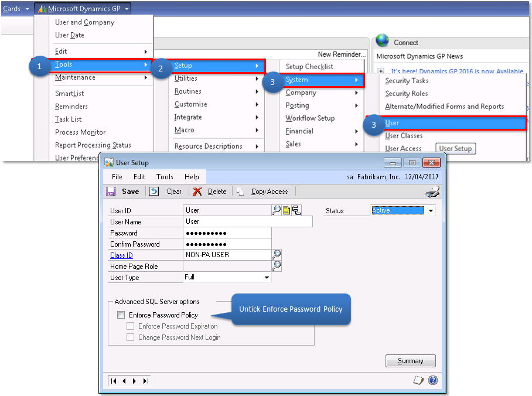Click the User Name input field
This screenshot has height=396, width=532.
coord(248,221)
